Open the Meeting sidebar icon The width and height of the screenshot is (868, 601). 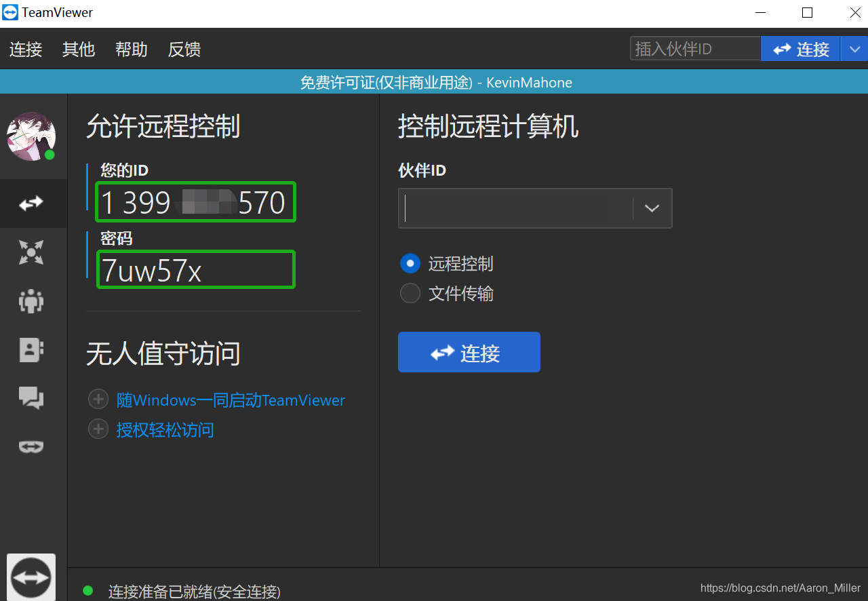pos(31,252)
